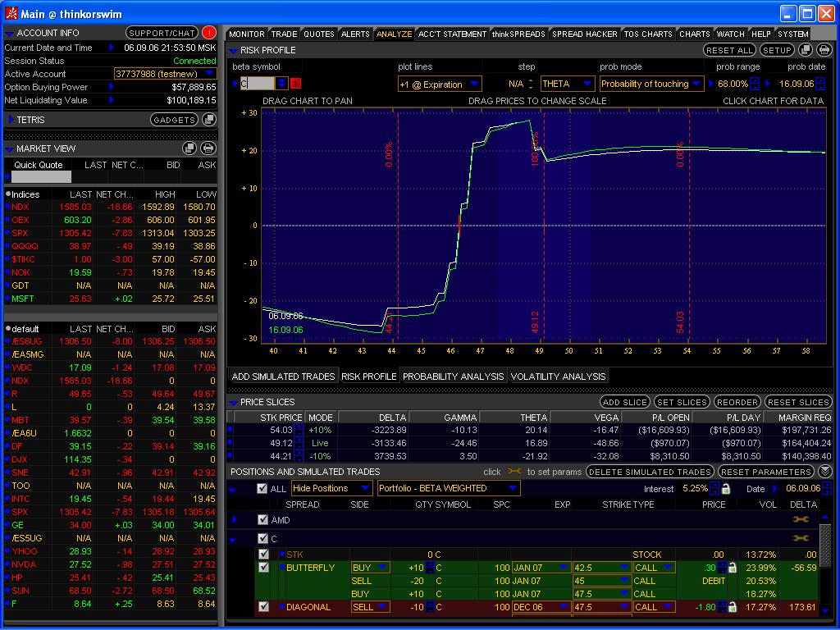Image resolution: width=840 pixels, height=630 pixels.
Task: Expand the Tetris gadget panel
Action: (x=11, y=120)
